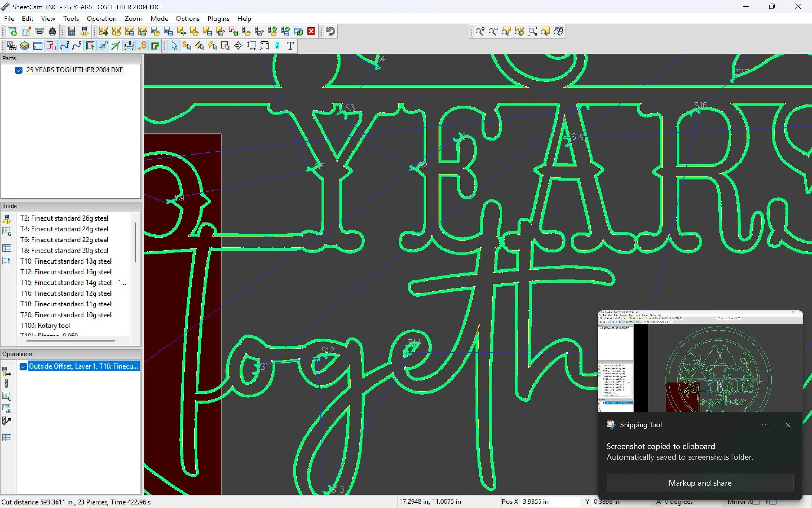This screenshot has height=508, width=812.
Task: Click Markup and share button
Action: pyautogui.click(x=700, y=483)
